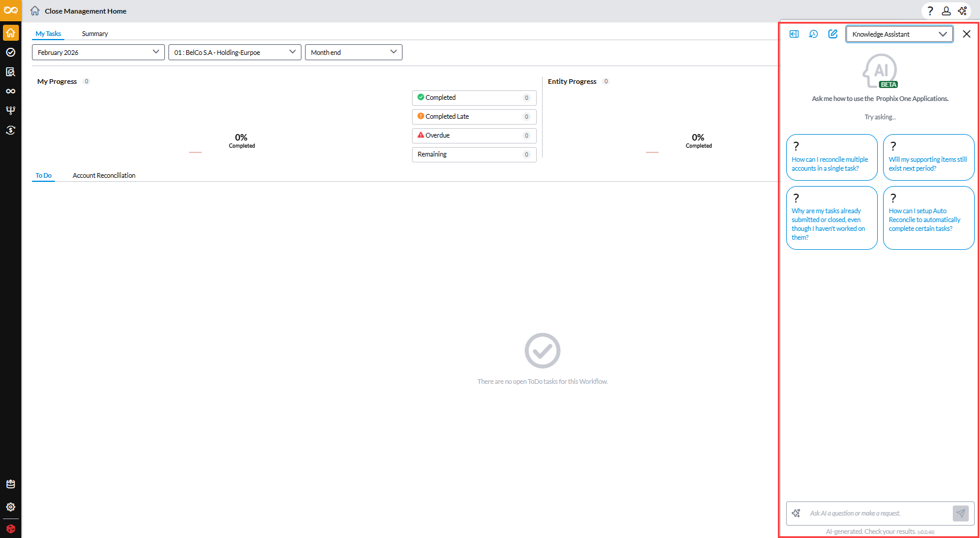The height and width of the screenshot is (538, 980).
Task: Filter by the Overdue status row
Action: tap(473, 135)
